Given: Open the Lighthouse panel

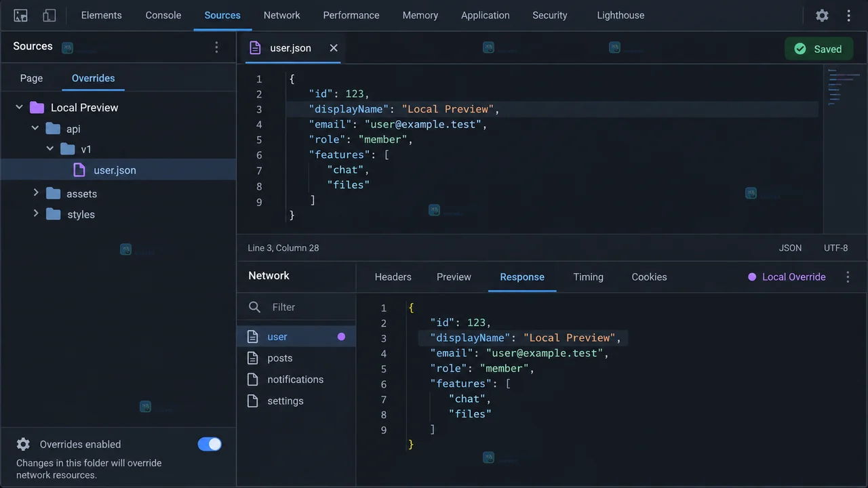Looking at the screenshot, I should click(x=620, y=15).
